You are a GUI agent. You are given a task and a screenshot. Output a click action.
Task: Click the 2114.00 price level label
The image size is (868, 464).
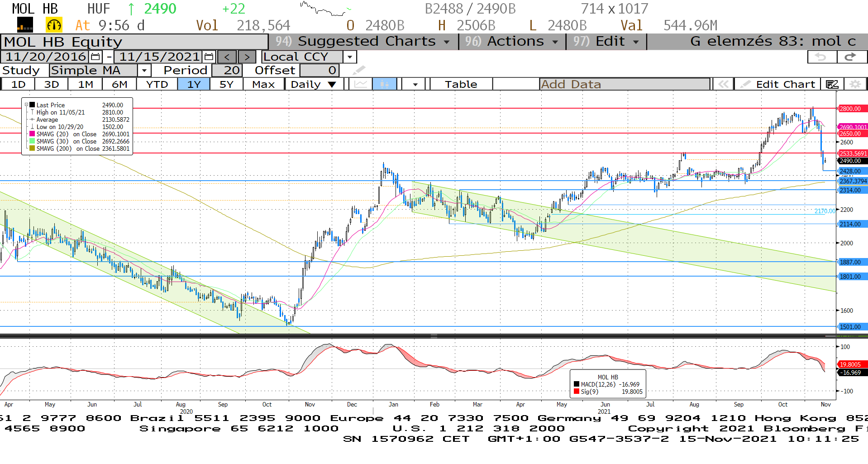coord(853,224)
